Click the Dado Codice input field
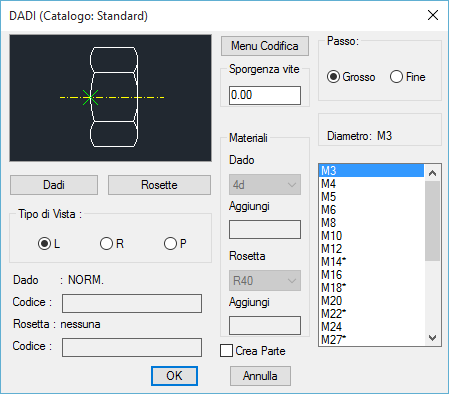 (x=132, y=303)
